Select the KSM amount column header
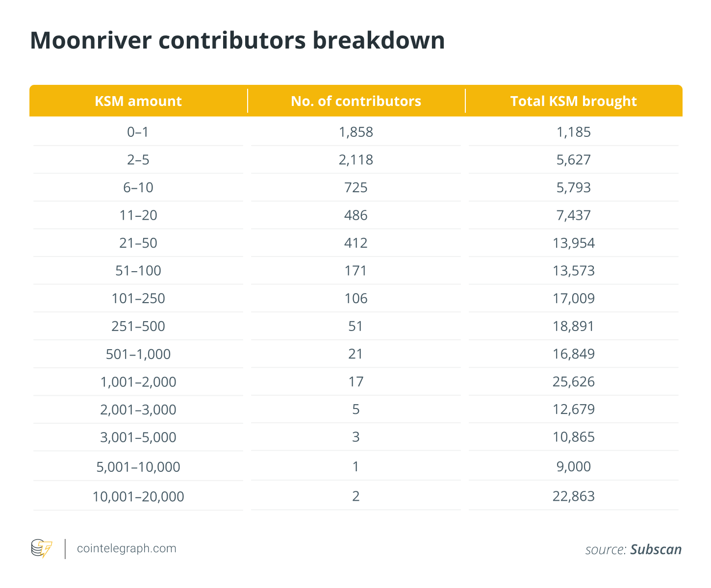Screen dimensions: 711x588 [138, 101]
